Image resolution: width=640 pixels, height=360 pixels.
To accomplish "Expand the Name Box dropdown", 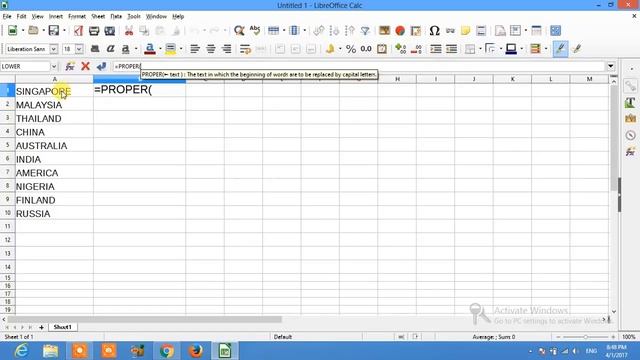I will (53, 66).
